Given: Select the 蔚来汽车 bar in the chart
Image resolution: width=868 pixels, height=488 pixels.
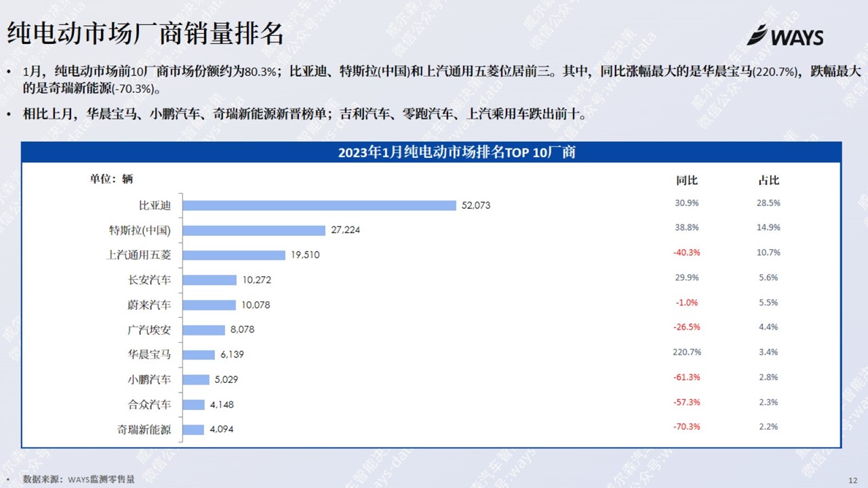Looking at the screenshot, I should click(x=210, y=305).
